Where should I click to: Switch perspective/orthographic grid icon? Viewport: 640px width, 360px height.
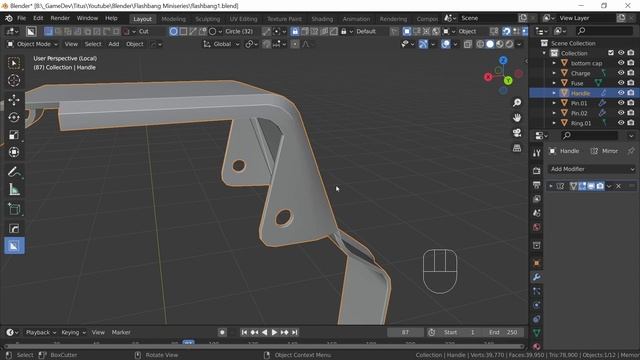click(517, 148)
